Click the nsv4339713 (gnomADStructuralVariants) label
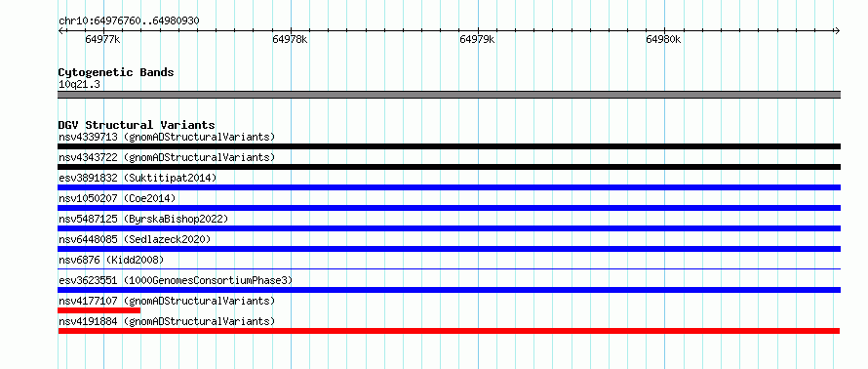This screenshot has height=369, width=868. point(167,137)
